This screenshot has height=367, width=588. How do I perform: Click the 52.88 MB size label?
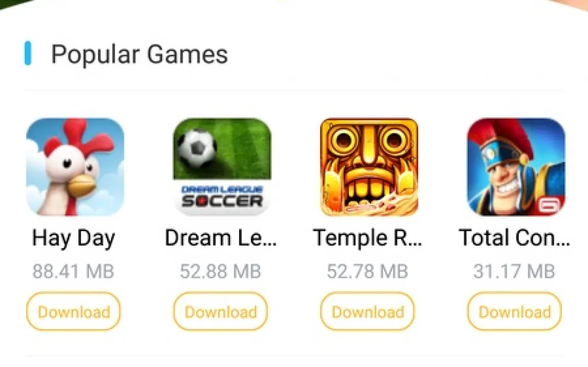221,271
